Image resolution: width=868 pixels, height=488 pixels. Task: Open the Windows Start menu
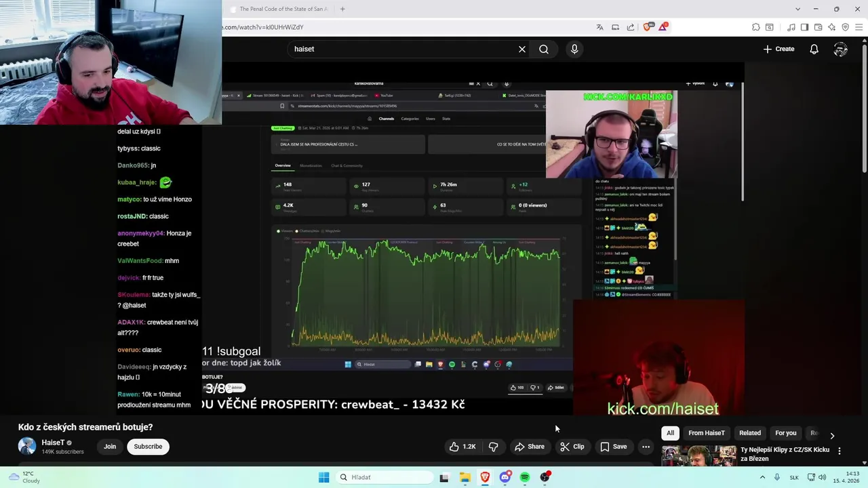324,477
